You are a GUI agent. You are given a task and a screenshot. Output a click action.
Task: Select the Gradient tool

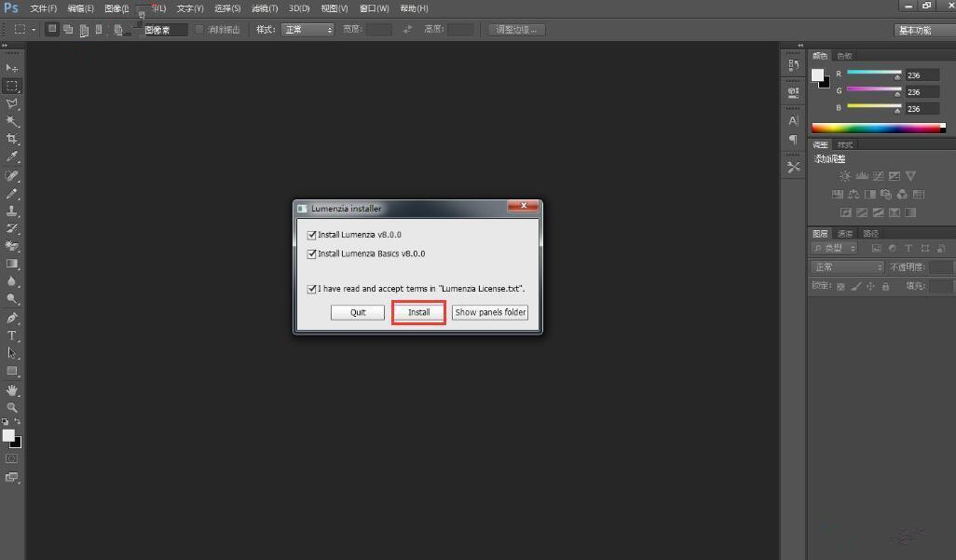pos(11,264)
